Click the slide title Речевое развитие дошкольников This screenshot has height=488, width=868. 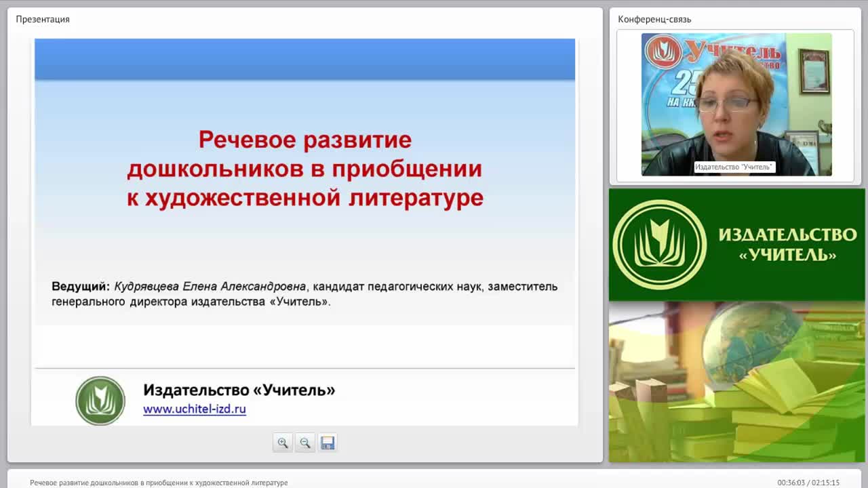pos(304,169)
